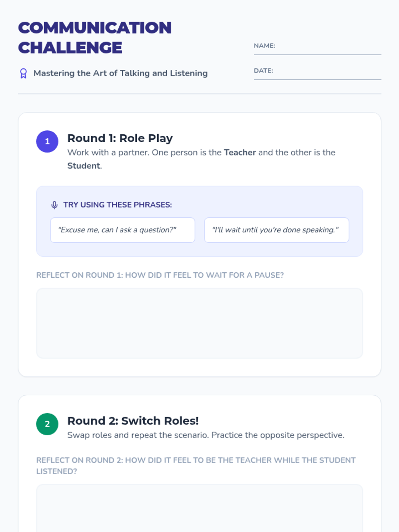Click the "Round 1: Role Play" heading
The height and width of the screenshot is (532, 399).
click(120, 138)
